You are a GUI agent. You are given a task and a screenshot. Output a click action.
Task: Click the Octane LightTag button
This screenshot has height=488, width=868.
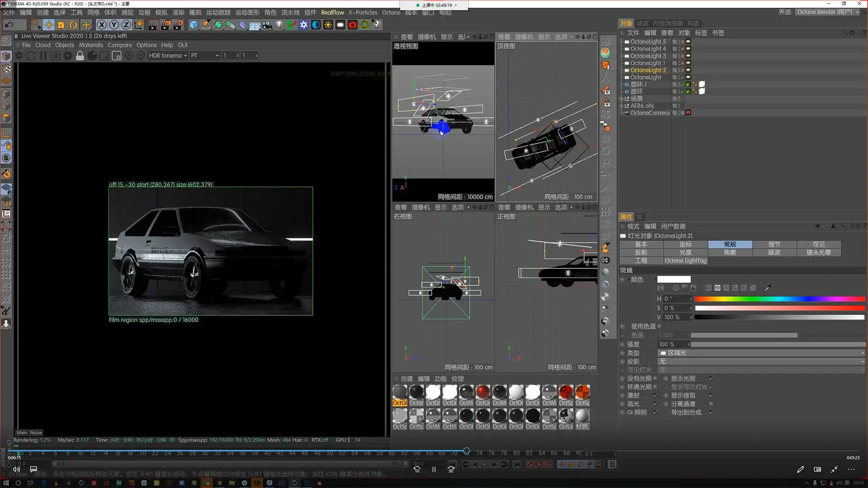685,261
